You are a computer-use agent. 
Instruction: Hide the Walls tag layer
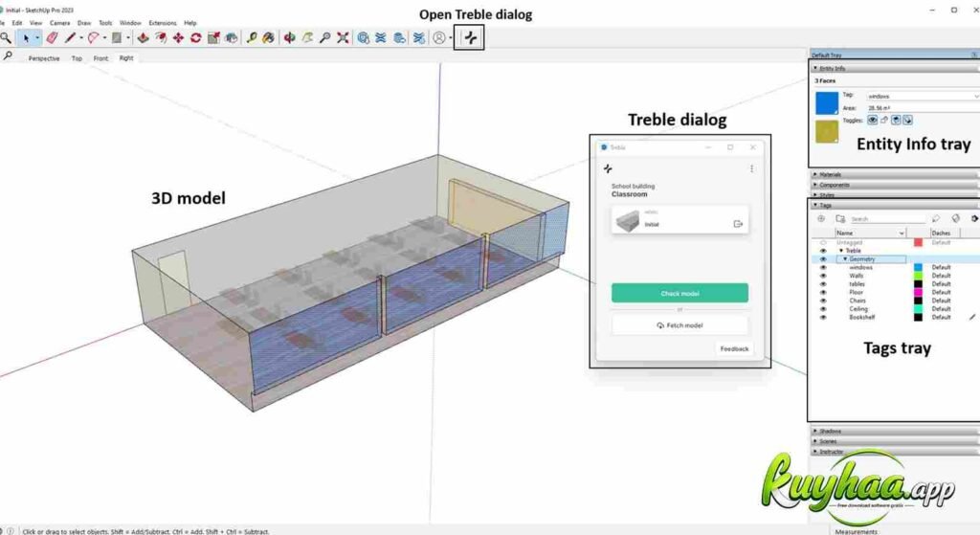[823, 276]
